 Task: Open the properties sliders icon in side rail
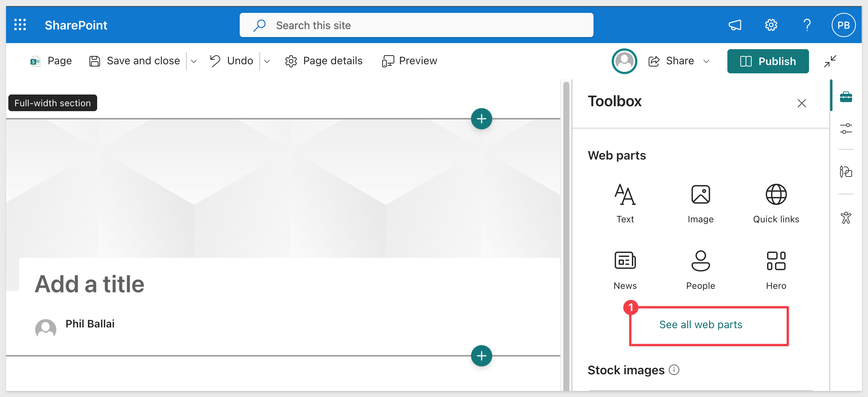coord(846,129)
